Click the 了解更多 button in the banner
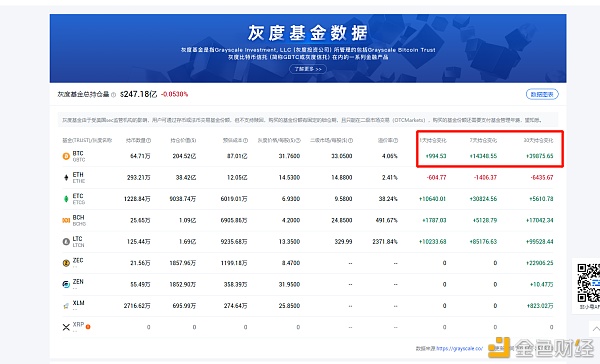The height and width of the screenshot is (364, 600). 308,69
